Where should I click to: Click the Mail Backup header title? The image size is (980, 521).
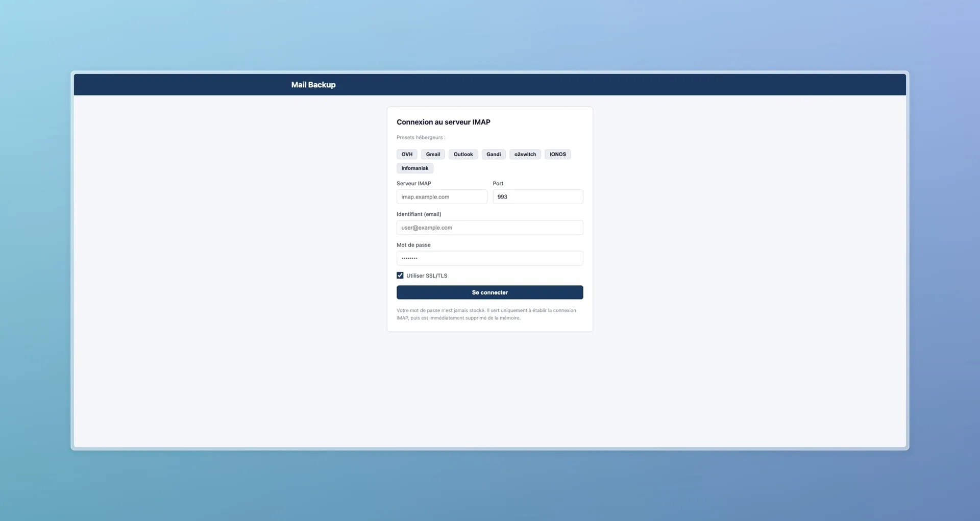[x=313, y=85]
